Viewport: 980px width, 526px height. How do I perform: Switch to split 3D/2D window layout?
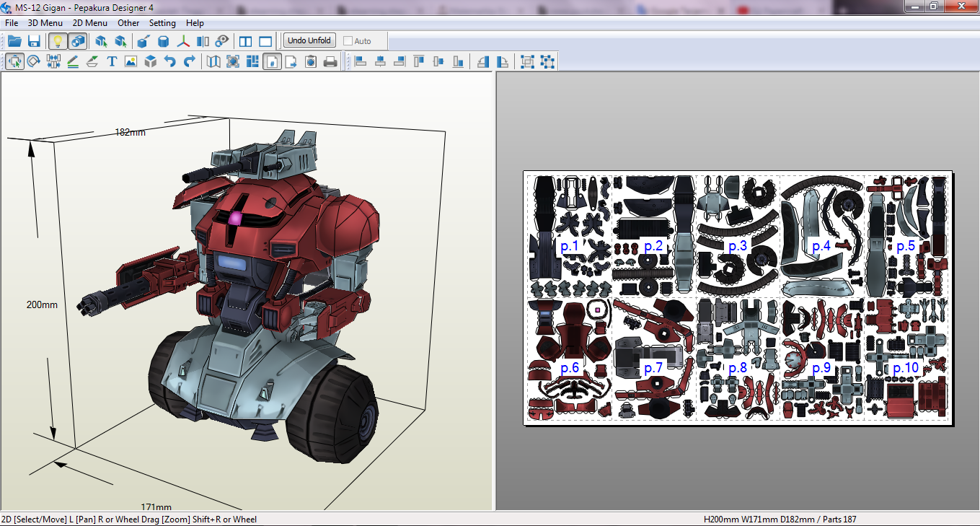[x=247, y=41]
